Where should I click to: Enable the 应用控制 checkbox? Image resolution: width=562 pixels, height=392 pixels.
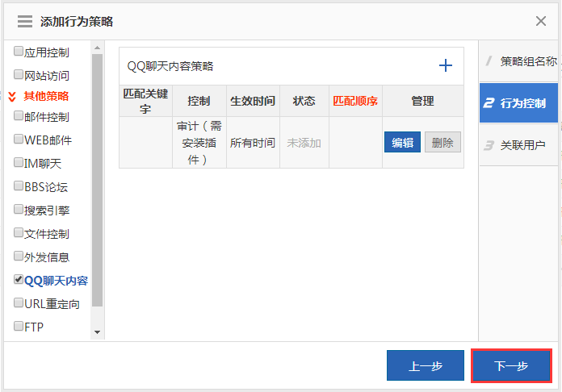pyautogui.click(x=19, y=51)
